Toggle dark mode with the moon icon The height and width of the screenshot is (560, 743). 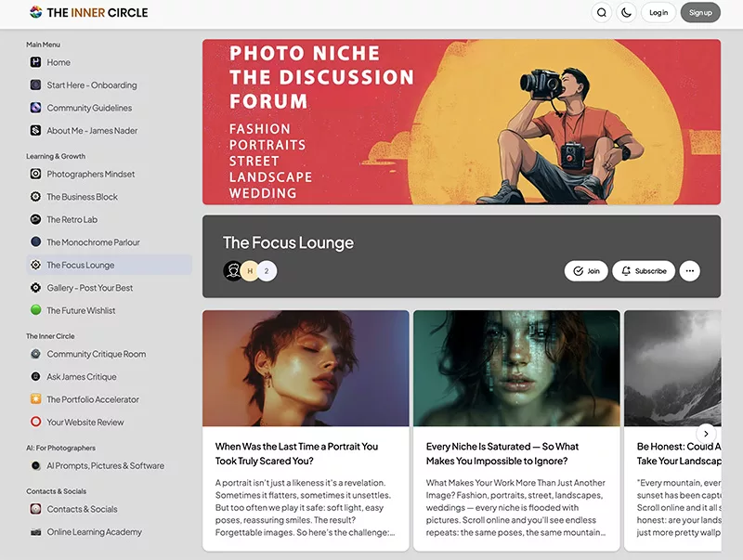626,12
